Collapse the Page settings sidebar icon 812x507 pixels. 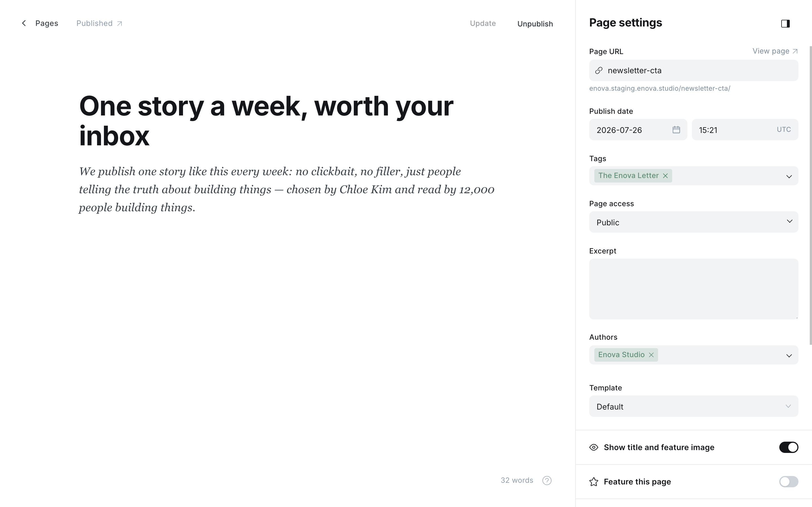785,23
